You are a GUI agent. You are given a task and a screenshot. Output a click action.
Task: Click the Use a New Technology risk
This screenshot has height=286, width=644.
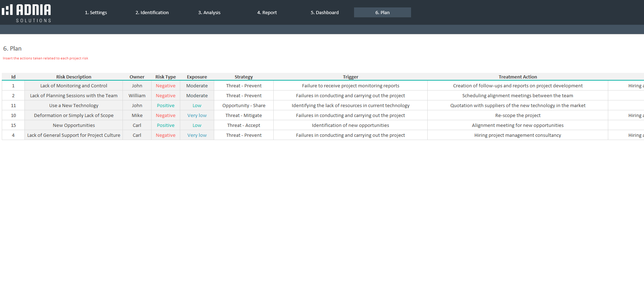point(74,105)
